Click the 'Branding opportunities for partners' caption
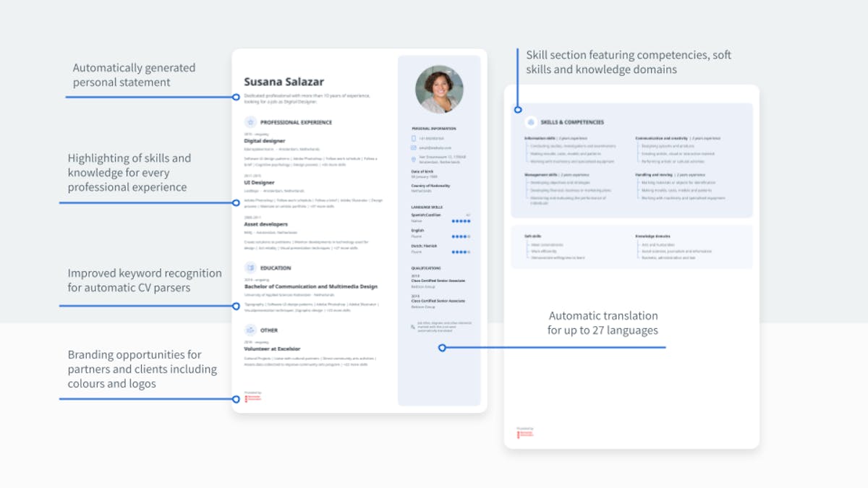 pos(142,369)
